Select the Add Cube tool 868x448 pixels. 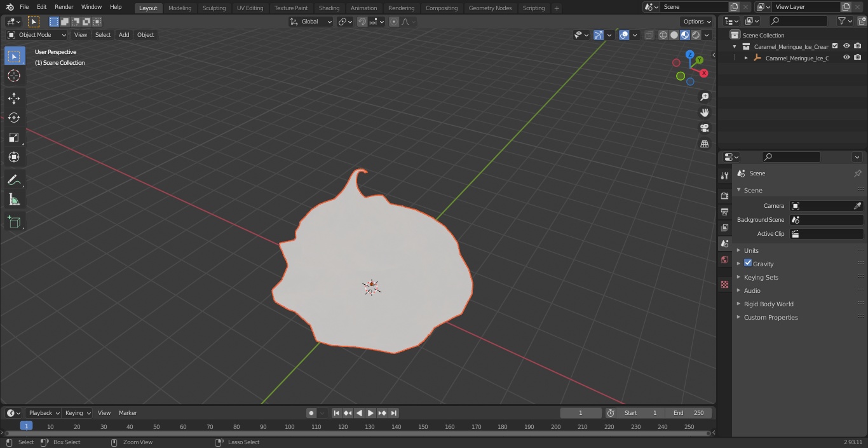pyautogui.click(x=14, y=222)
